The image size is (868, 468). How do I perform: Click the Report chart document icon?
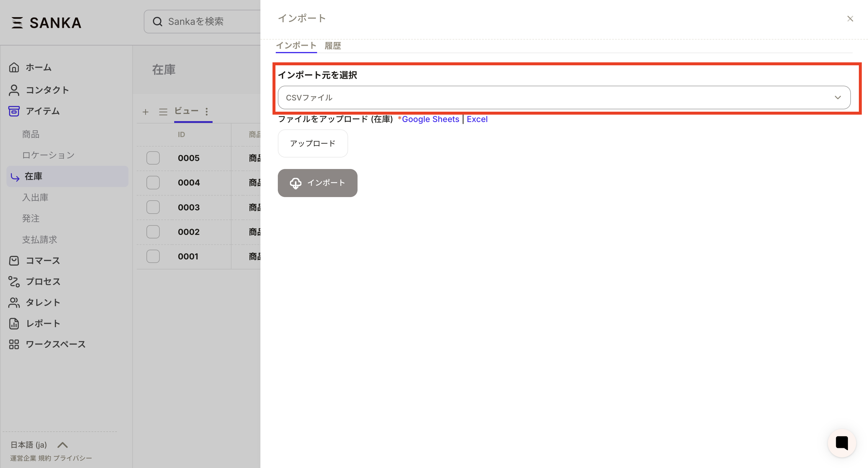[x=14, y=323]
